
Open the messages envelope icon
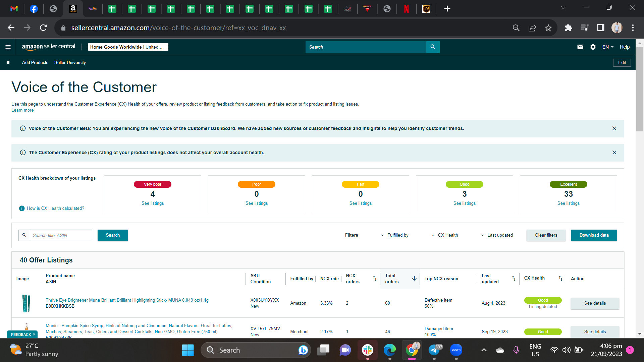580,47
